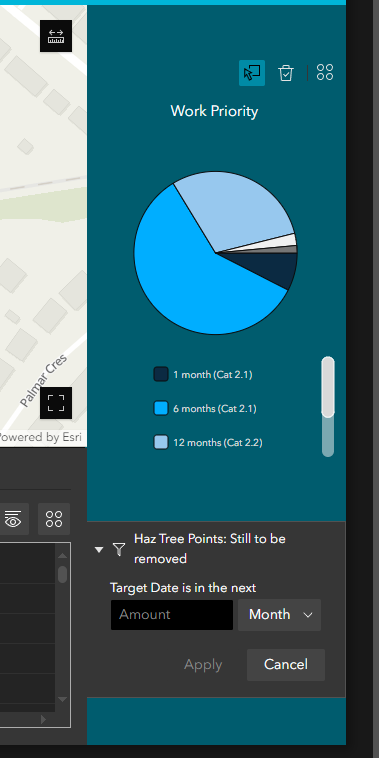Click the 12 months (Cat 2.2) legend swatch
The image size is (379, 758).
[161, 442]
